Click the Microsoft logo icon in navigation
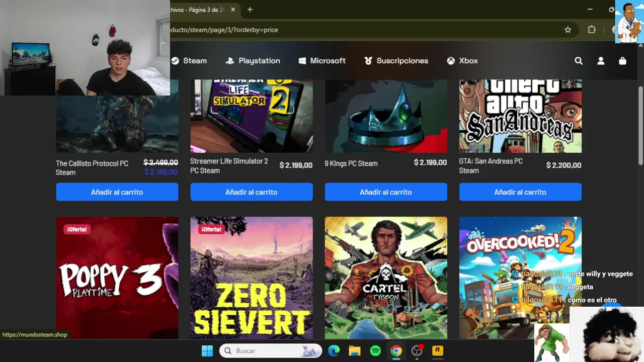 pyautogui.click(x=302, y=61)
